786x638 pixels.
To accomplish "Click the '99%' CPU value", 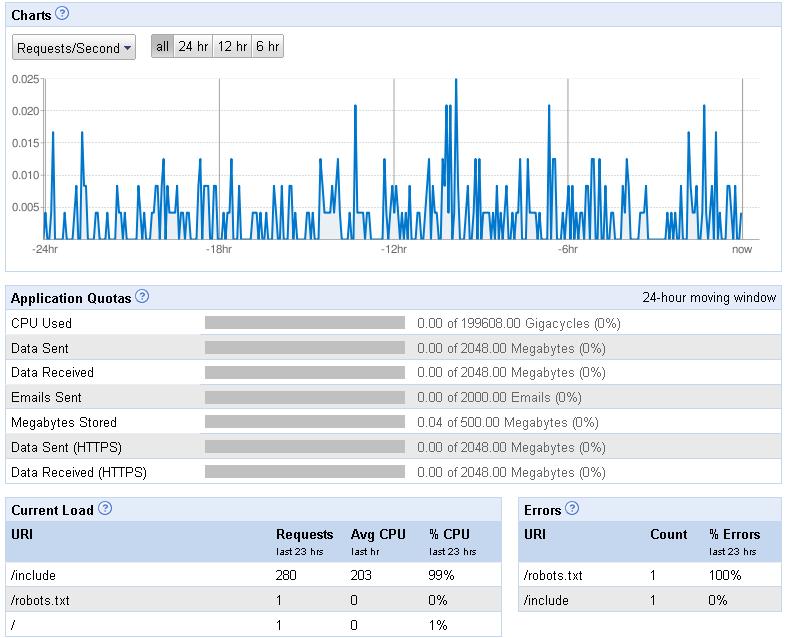I will [x=441, y=575].
